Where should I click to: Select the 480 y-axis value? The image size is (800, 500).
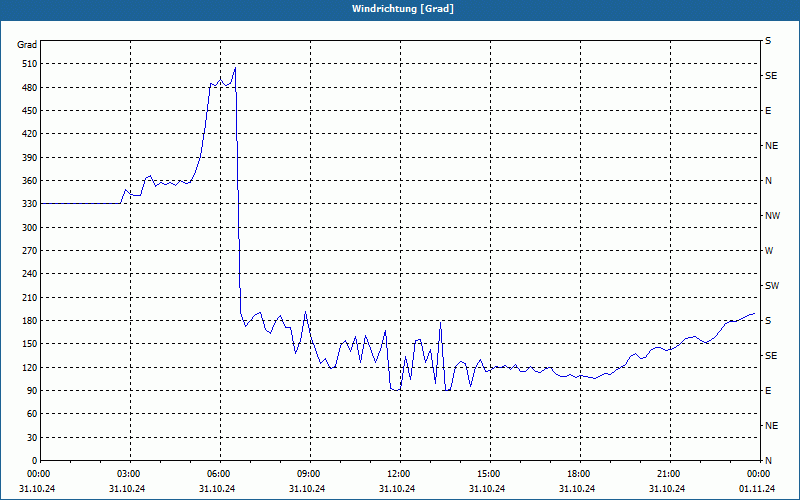pyautogui.click(x=30, y=88)
